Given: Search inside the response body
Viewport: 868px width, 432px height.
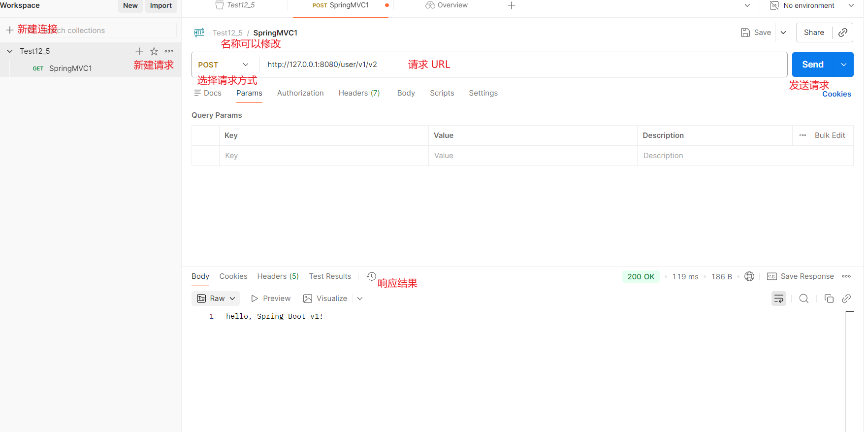Looking at the screenshot, I should click(x=804, y=299).
